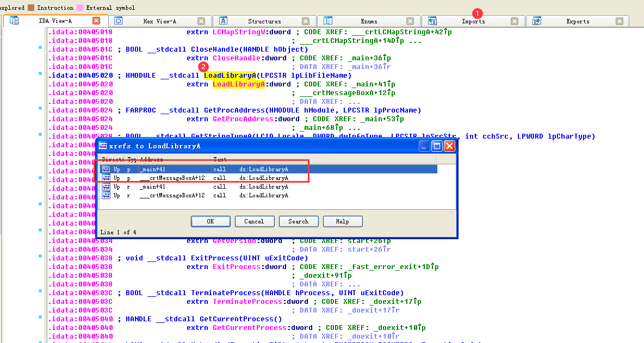
Task: Click the Instruction legend color swatch
Action: point(31,8)
